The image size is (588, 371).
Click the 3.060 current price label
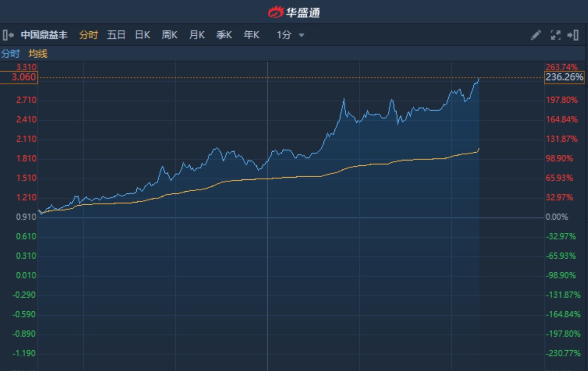tap(19, 77)
